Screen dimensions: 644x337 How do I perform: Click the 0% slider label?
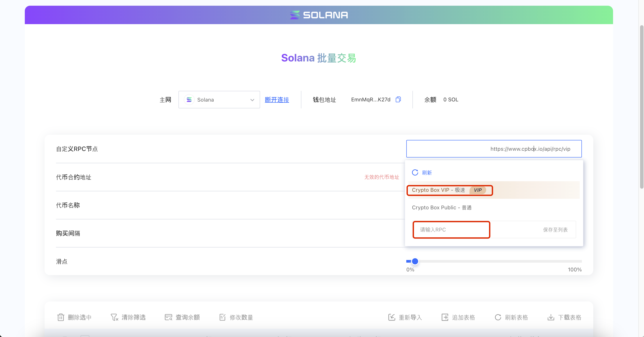pos(410,270)
